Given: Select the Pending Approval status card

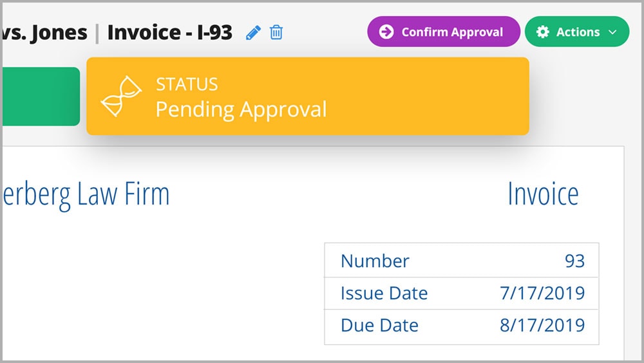Looking at the screenshot, I should coord(308,96).
